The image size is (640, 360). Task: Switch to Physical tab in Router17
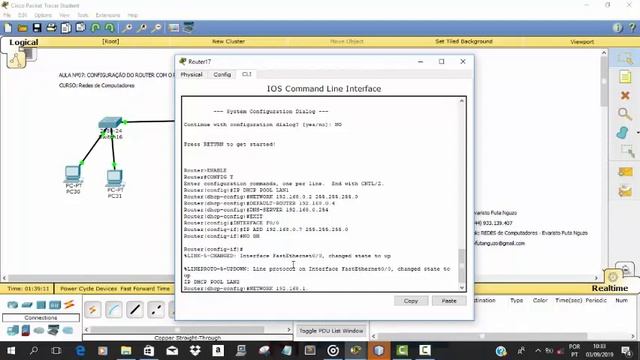click(x=191, y=75)
